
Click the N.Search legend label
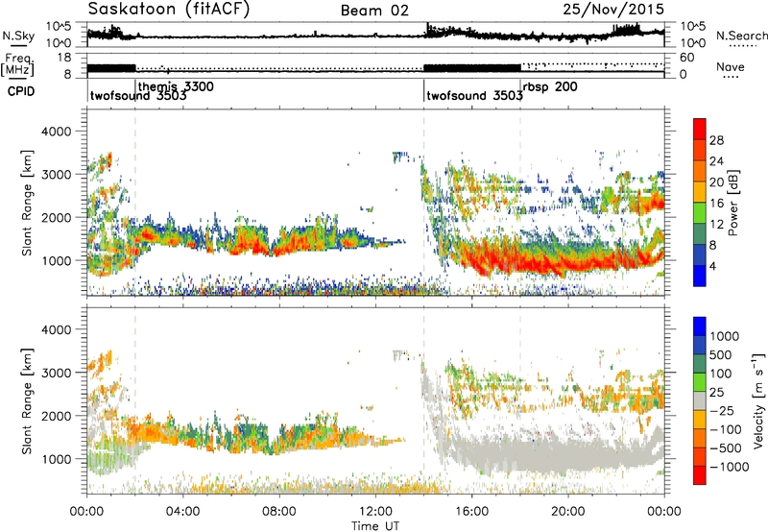point(741,36)
